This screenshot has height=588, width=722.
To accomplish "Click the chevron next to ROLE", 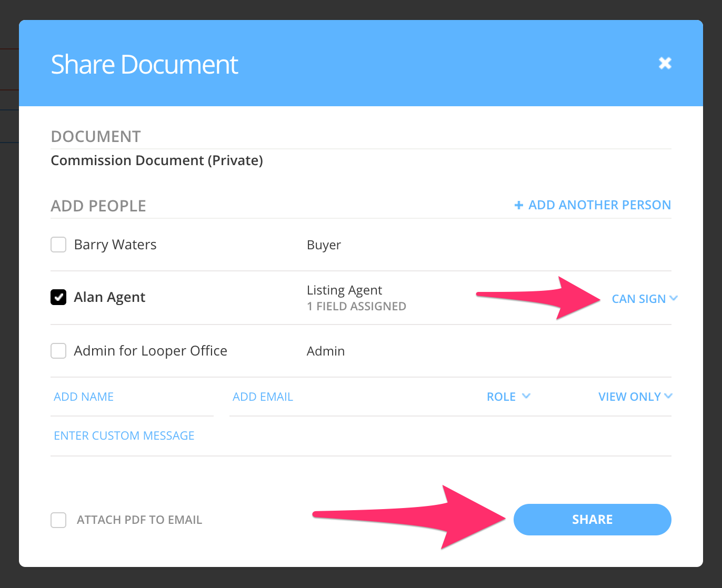I will point(527,396).
